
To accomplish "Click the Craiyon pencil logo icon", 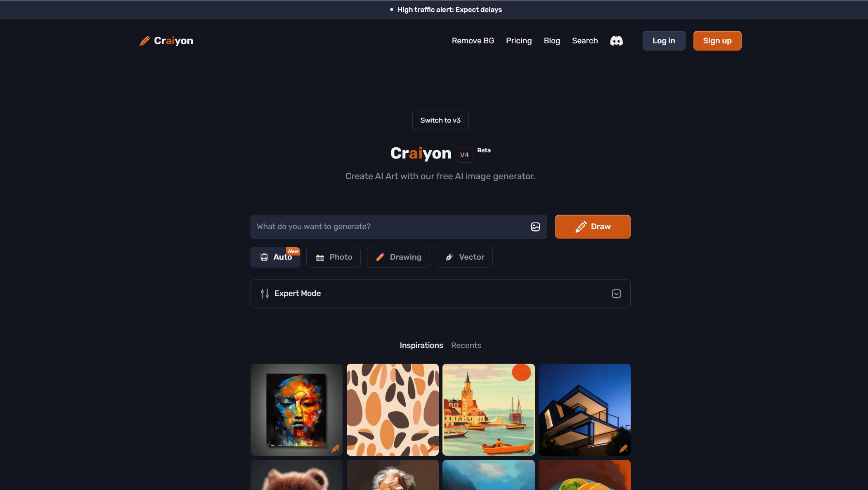I will pos(144,40).
